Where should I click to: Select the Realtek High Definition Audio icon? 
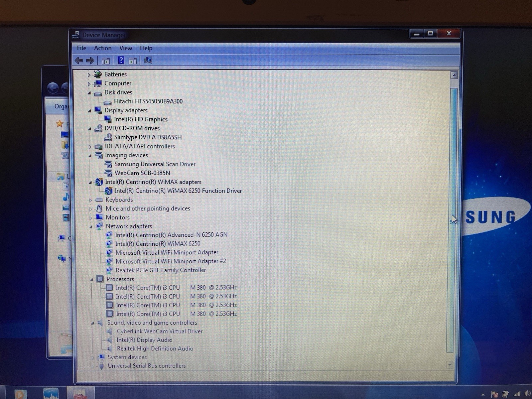pyautogui.click(x=110, y=349)
